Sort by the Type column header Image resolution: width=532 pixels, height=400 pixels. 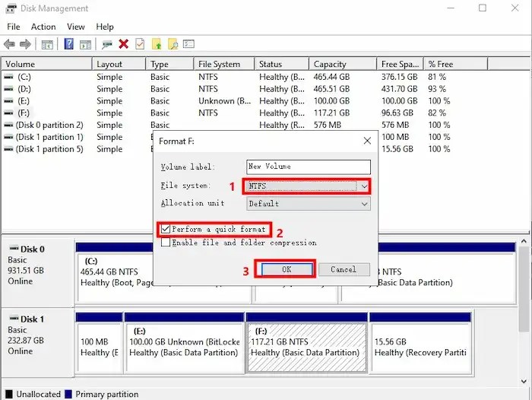click(170, 64)
